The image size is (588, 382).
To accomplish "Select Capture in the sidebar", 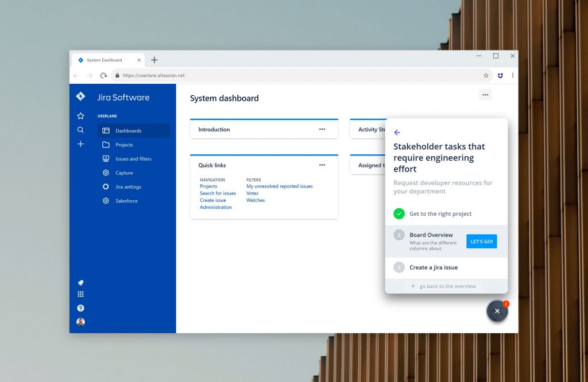I will pyautogui.click(x=134, y=173).
